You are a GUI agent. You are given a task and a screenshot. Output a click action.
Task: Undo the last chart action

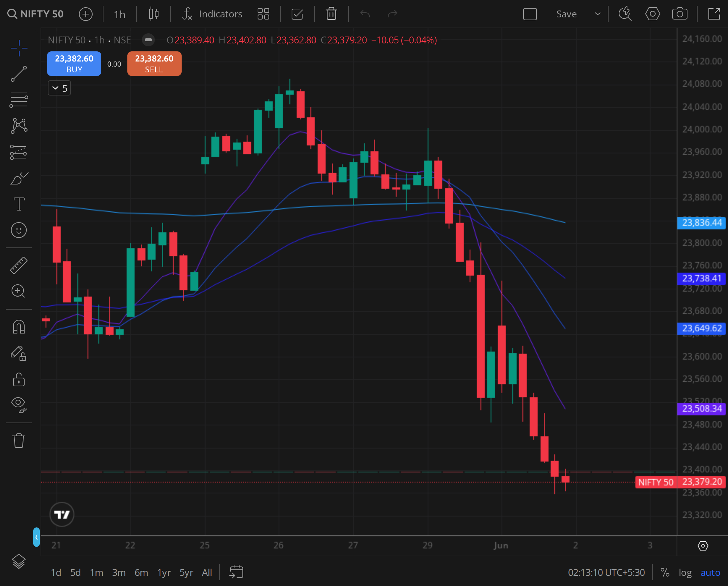coord(365,14)
